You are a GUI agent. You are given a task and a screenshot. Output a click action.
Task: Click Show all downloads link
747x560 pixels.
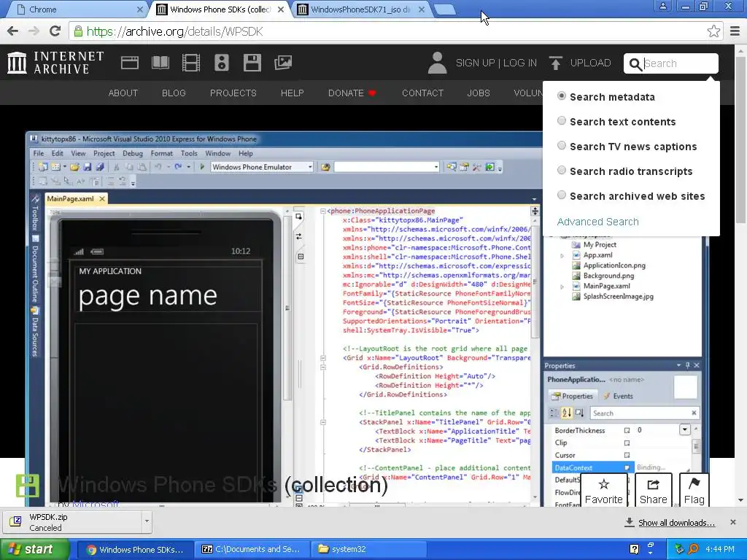[676, 522]
